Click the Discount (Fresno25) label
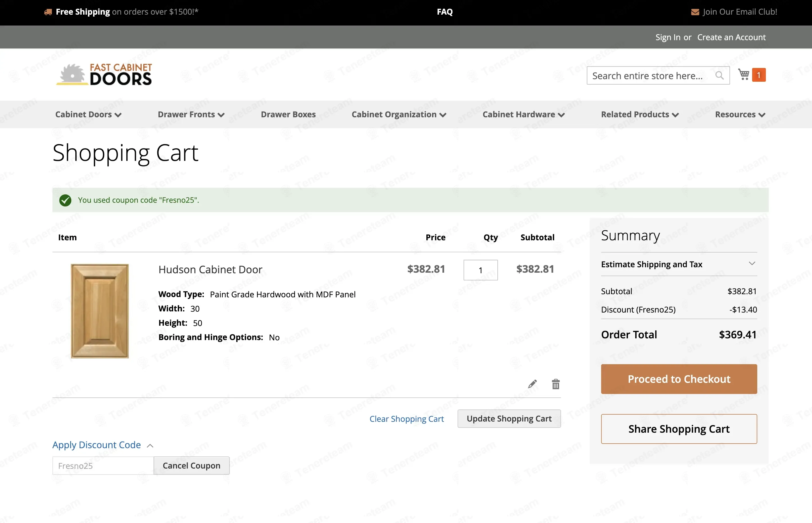Image resolution: width=812 pixels, height=523 pixels. pos(638,310)
